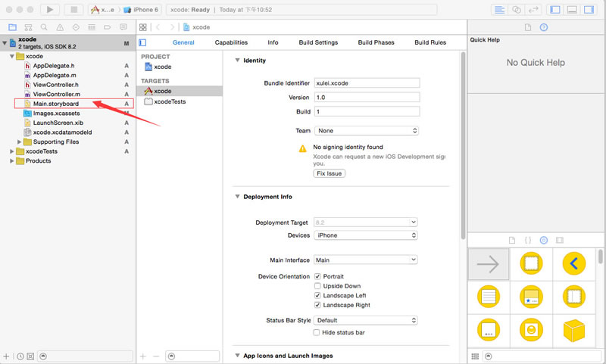
Task: Show the Code Snippet library
Action: (527, 240)
